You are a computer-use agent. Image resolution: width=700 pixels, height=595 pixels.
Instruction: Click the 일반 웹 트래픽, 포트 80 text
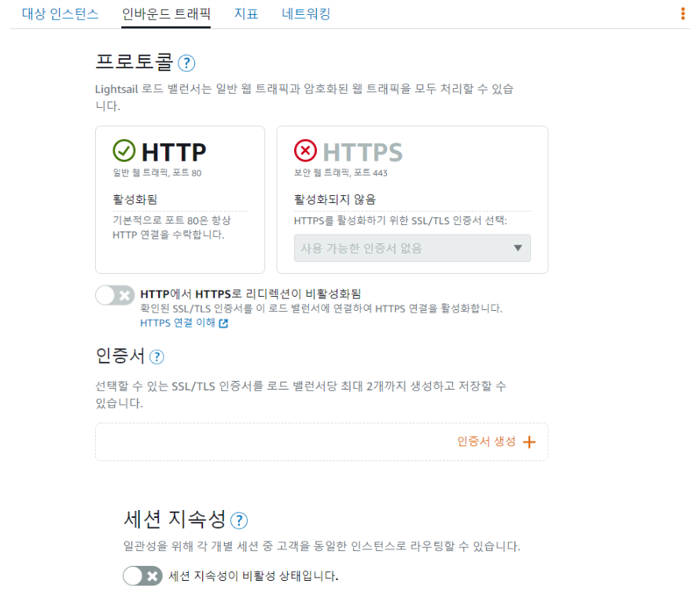(157, 173)
